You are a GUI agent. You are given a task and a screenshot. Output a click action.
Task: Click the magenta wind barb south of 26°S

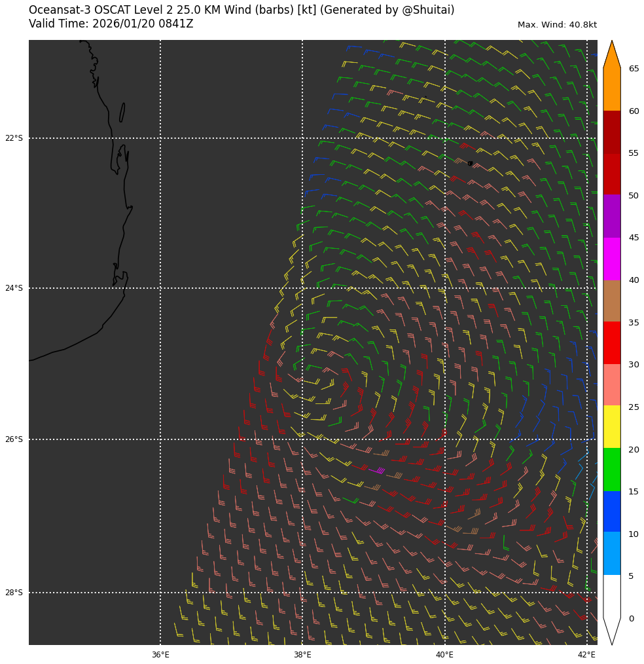pyautogui.click(x=377, y=470)
